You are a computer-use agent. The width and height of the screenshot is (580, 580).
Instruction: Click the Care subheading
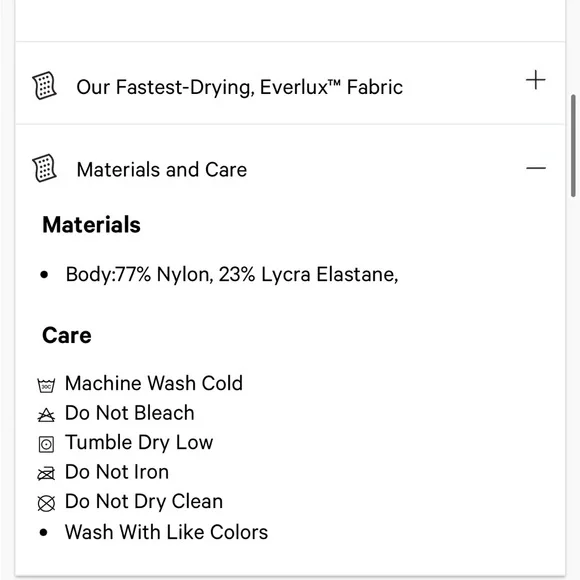[x=67, y=335]
